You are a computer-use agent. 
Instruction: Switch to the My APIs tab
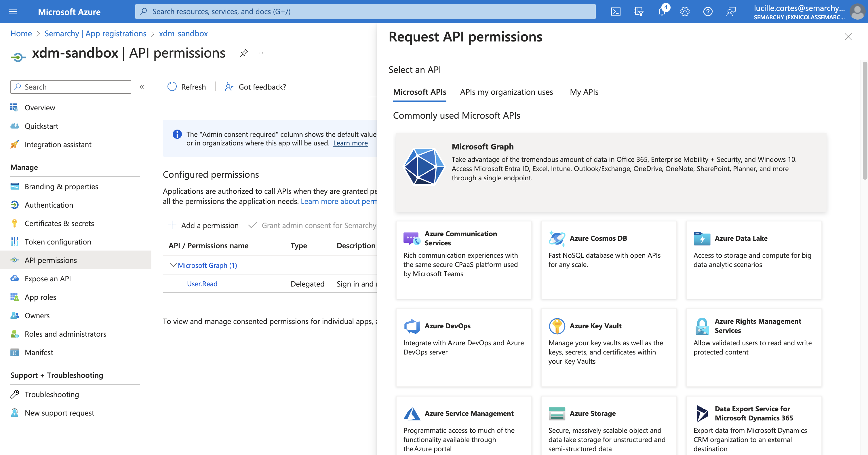click(x=584, y=92)
